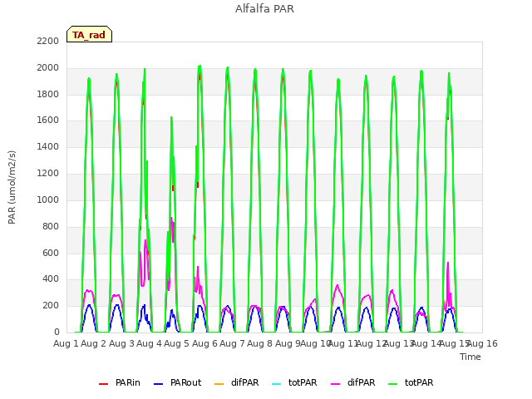Click the 600 y-axis tick label
The image size is (532, 399).
(x=51, y=253)
